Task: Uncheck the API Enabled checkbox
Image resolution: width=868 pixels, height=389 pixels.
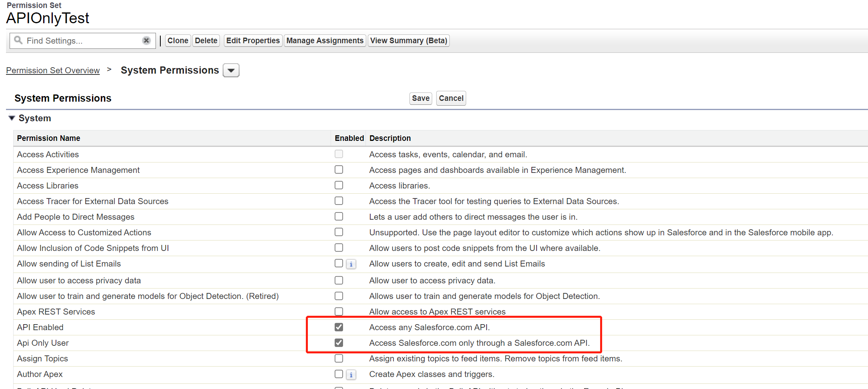Action: pyautogui.click(x=339, y=327)
